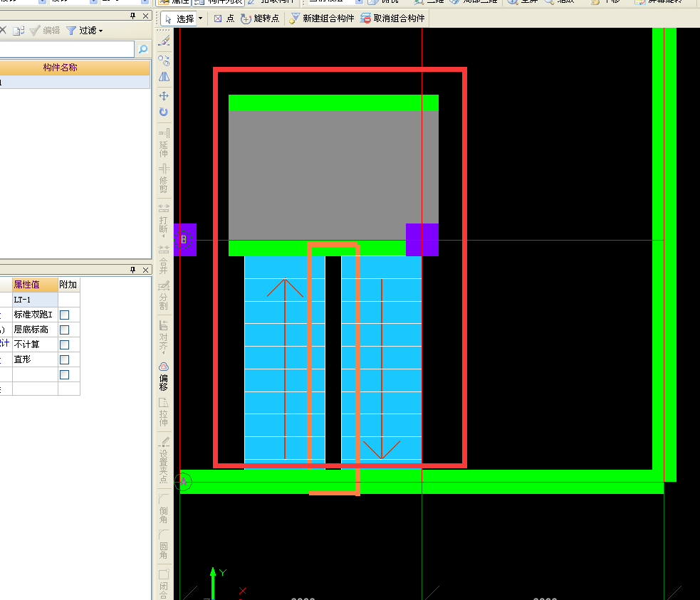Click the 标准双跑I property value cell
The width and height of the screenshot is (700, 600).
tap(36, 315)
